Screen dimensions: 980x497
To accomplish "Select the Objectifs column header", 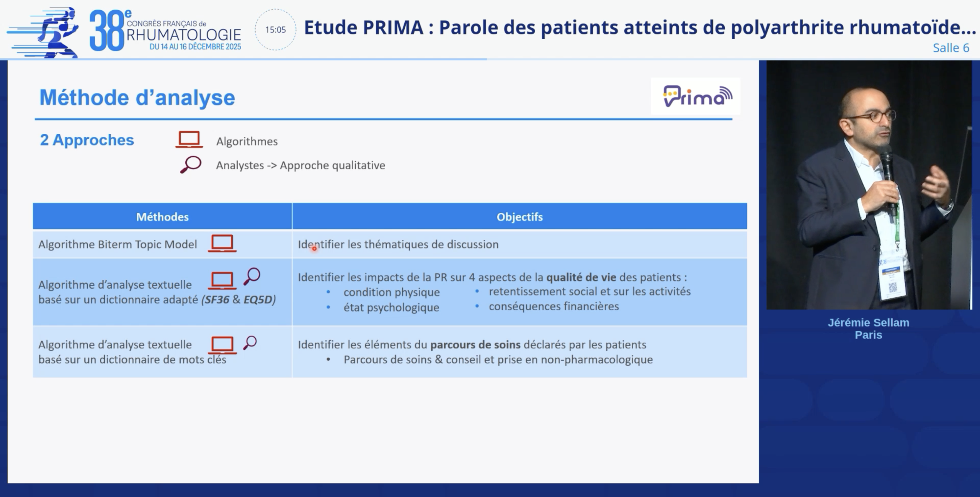I will pyautogui.click(x=519, y=217).
